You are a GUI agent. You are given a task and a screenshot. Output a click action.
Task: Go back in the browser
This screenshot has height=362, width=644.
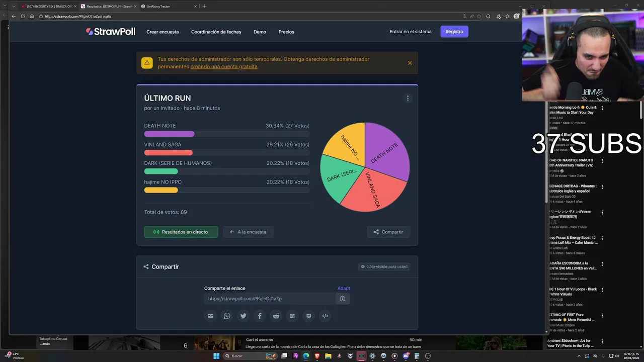[14, 16]
